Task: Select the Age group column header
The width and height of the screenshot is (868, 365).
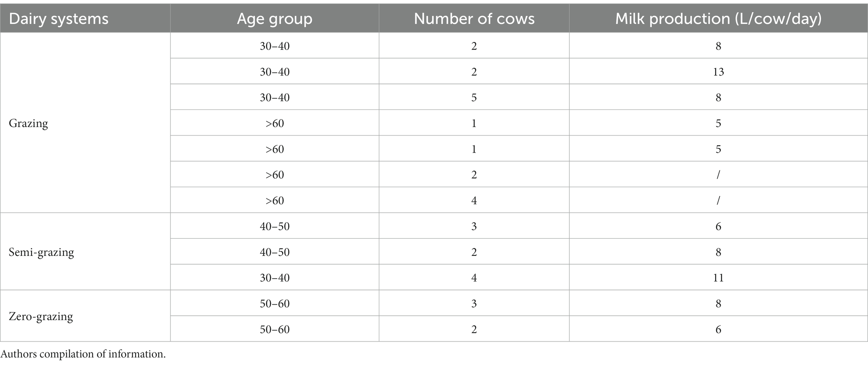Action: coord(275,19)
